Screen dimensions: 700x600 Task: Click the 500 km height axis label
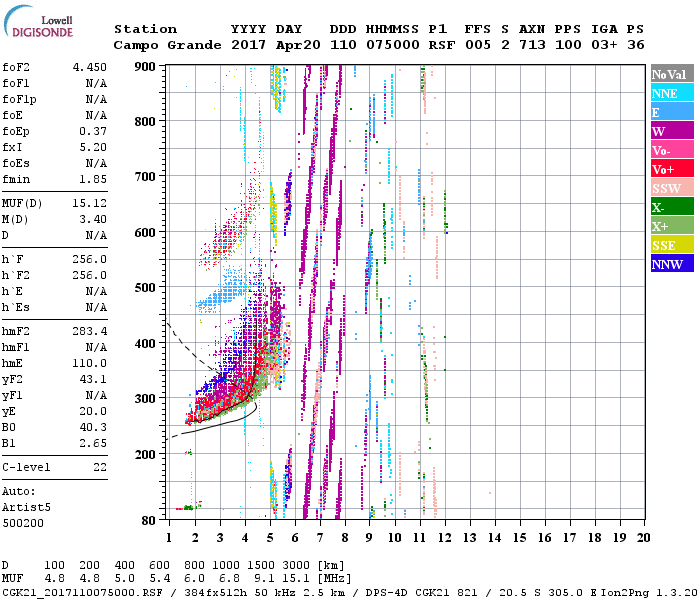pos(145,288)
